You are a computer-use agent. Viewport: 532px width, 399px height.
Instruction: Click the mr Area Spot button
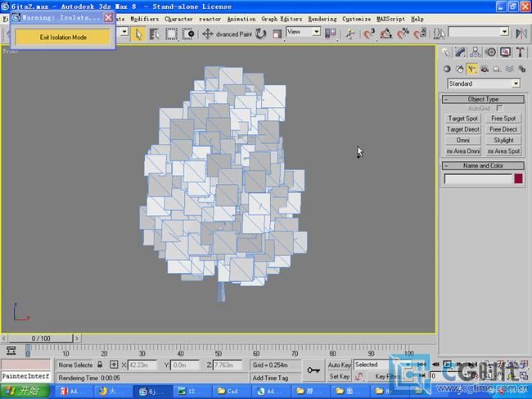pos(503,151)
